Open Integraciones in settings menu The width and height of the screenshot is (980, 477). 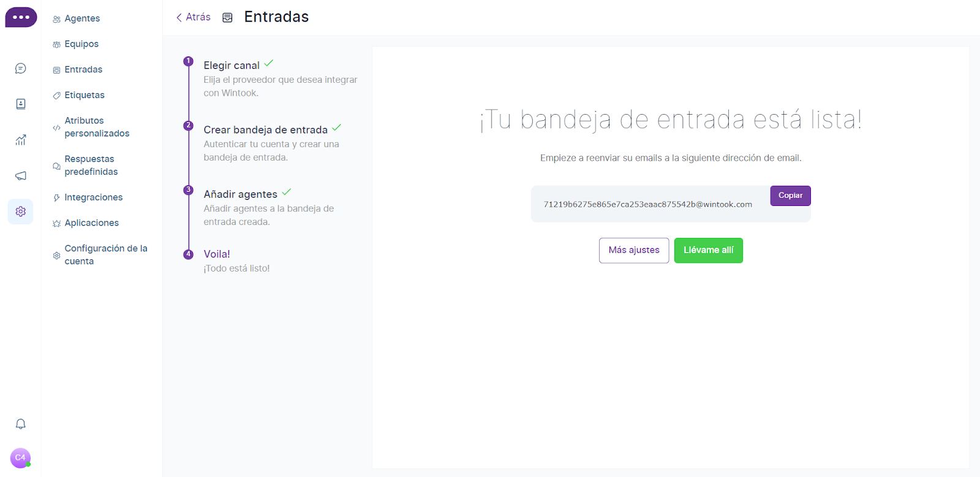(93, 197)
